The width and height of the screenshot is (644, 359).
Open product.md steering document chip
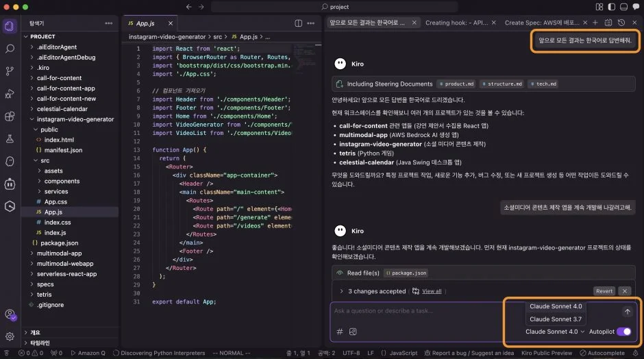click(456, 84)
